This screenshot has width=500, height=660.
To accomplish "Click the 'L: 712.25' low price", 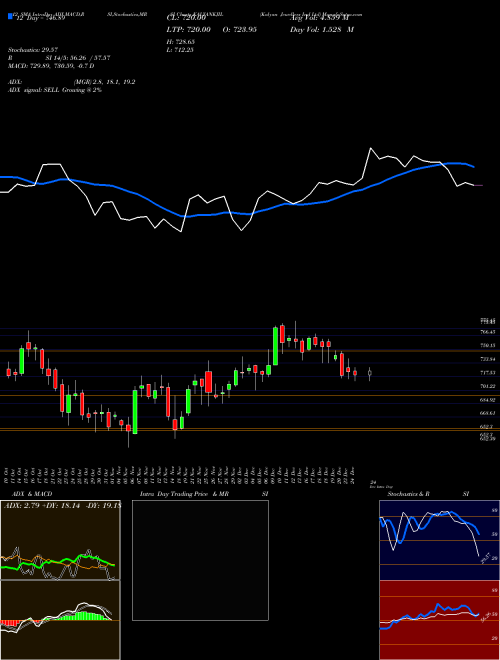I will click(x=181, y=50).
